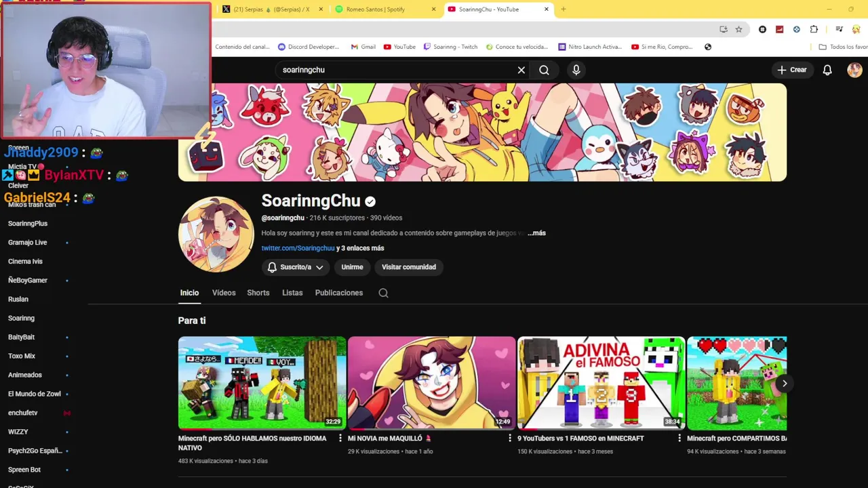Image resolution: width=868 pixels, height=488 pixels.
Task: Switch to the Publicaciones channel tab
Action: pos(339,293)
